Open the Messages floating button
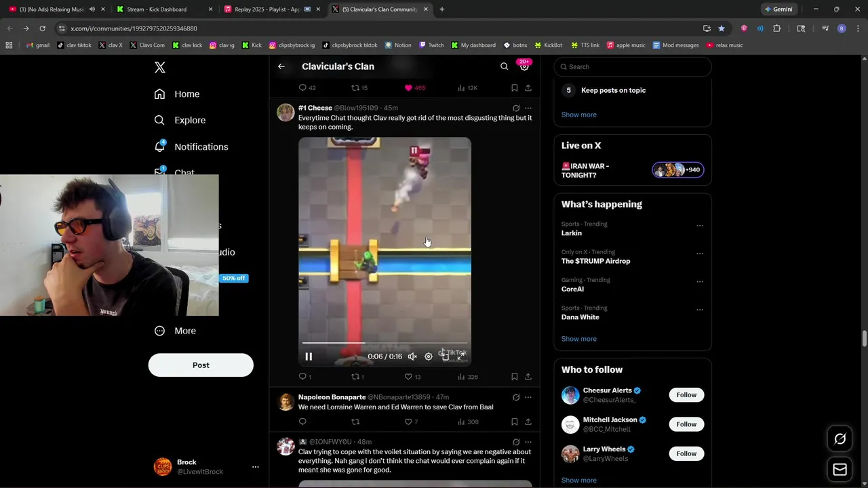This screenshot has width=868, height=488. 840,469
